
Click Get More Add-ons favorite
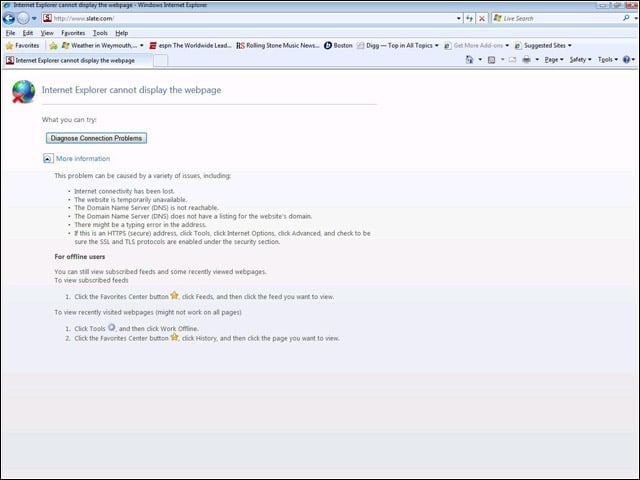click(474, 46)
